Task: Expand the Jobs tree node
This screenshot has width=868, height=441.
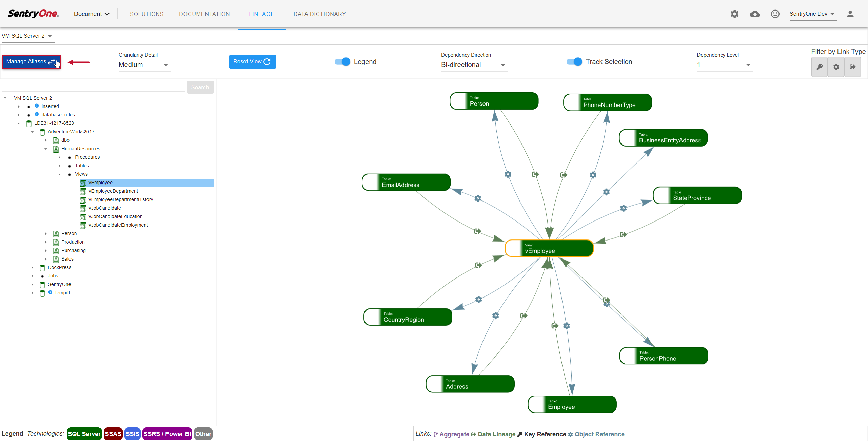Action: click(32, 276)
